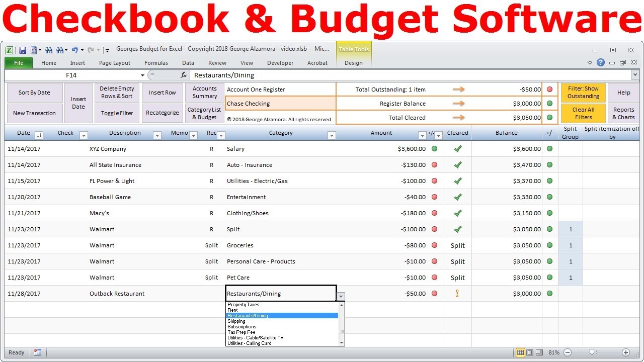Image resolution: width=644 pixels, height=362 pixels.
Task: Click the Recategorize button
Action: 163,113
